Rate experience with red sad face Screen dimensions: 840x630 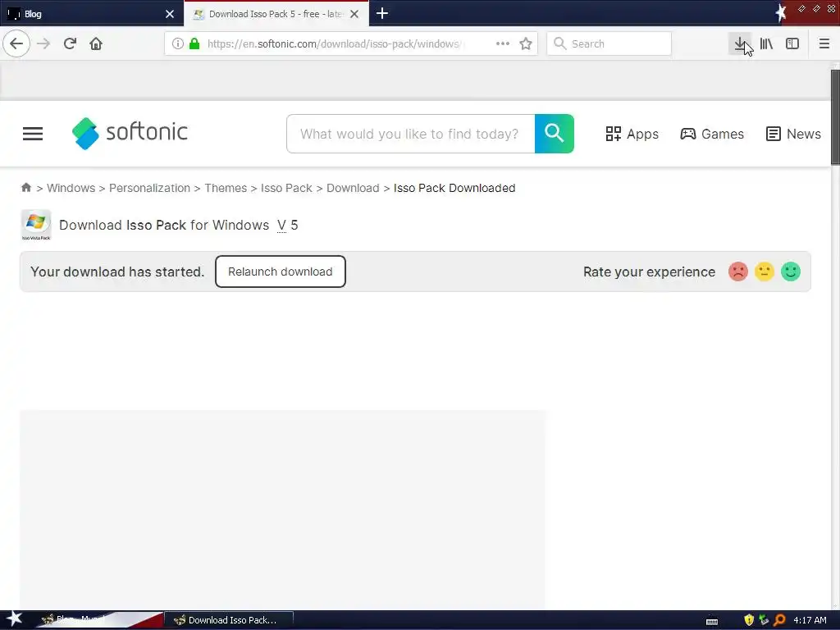click(x=737, y=272)
